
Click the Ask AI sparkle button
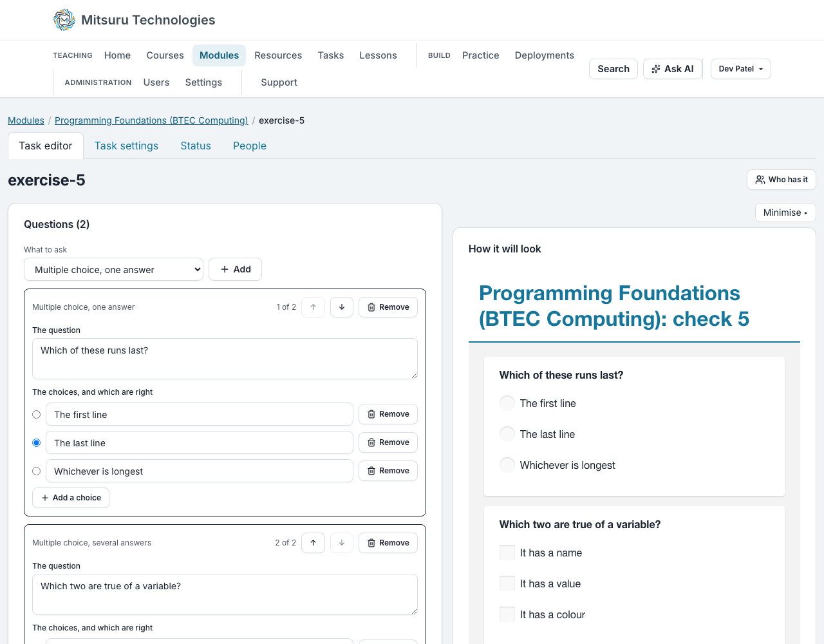click(x=673, y=69)
